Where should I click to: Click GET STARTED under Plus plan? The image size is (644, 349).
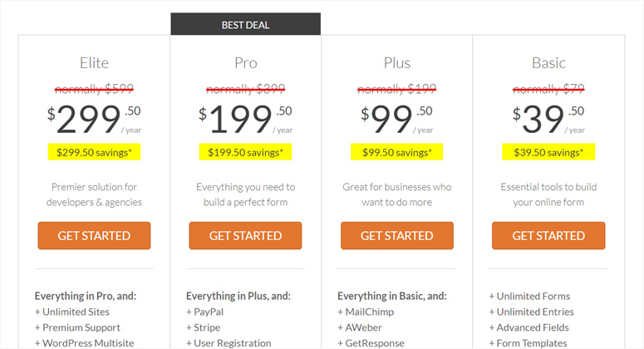pyautogui.click(x=396, y=236)
